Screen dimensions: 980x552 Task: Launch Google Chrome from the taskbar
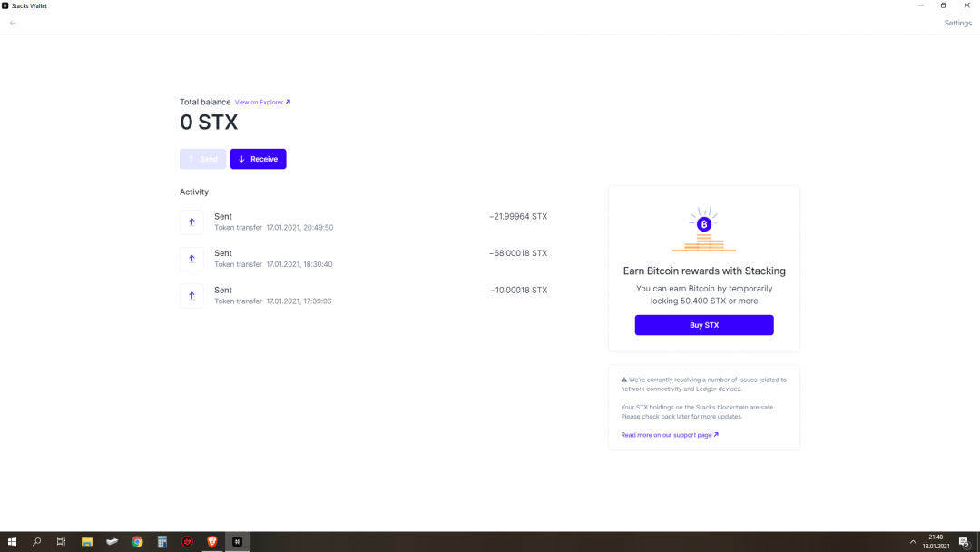click(x=137, y=542)
